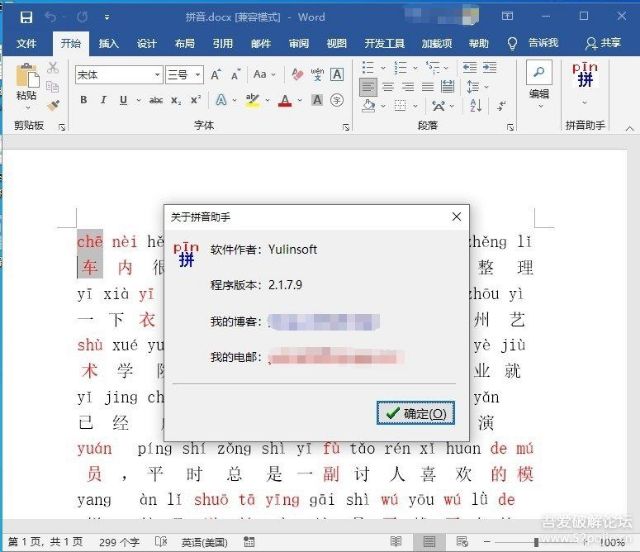Click the Increase Font Size icon

pos(216,75)
